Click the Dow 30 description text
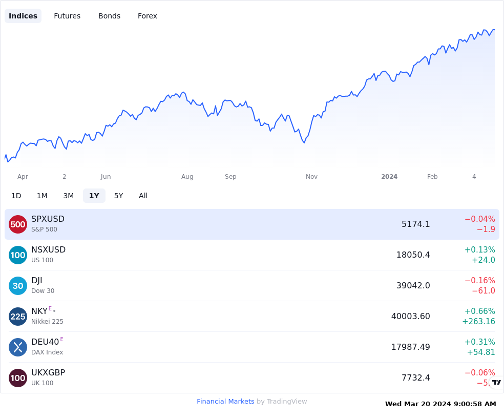Screen dimensions: 504x420 pos(43,291)
